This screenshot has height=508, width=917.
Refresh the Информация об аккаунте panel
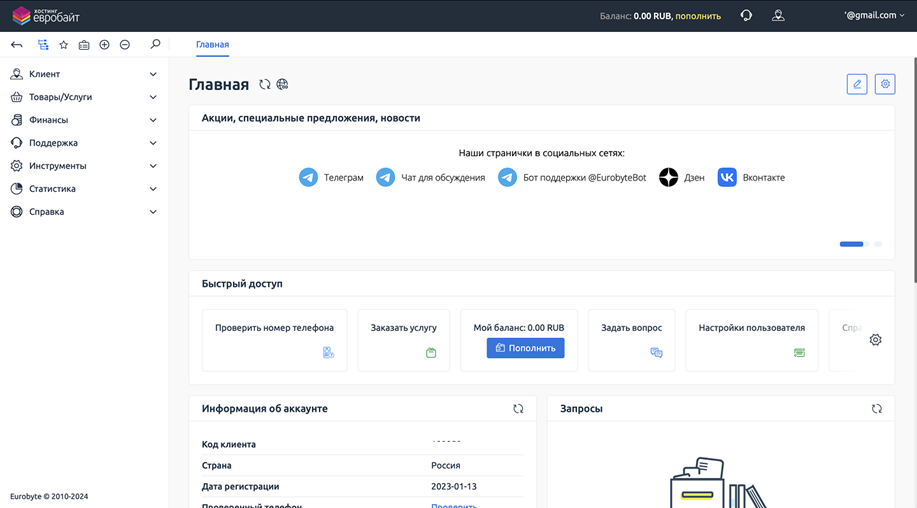[518, 409]
